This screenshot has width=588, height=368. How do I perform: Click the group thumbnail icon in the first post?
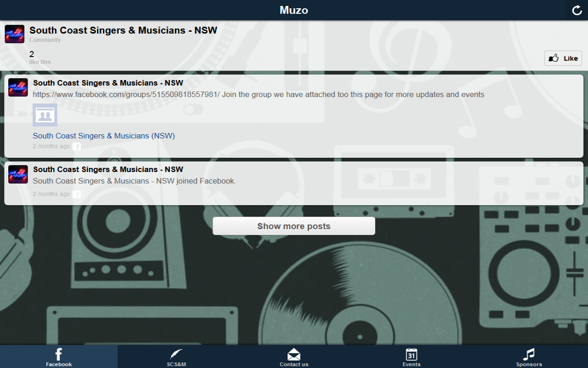point(45,115)
